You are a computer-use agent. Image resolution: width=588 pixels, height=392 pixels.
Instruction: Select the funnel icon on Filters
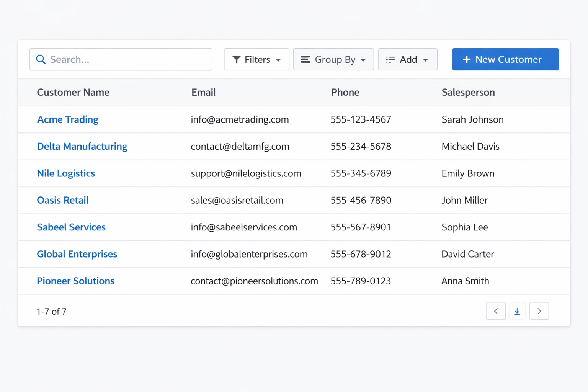pyautogui.click(x=236, y=59)
